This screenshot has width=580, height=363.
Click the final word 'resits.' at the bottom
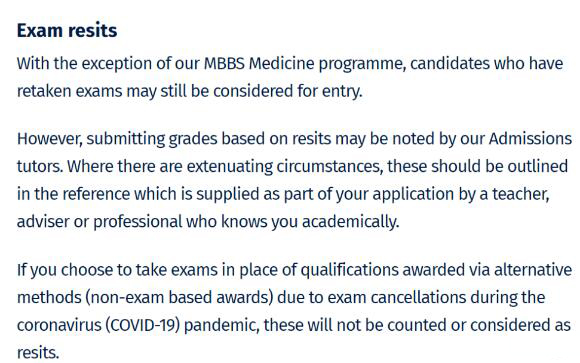(x=38, y=352)
